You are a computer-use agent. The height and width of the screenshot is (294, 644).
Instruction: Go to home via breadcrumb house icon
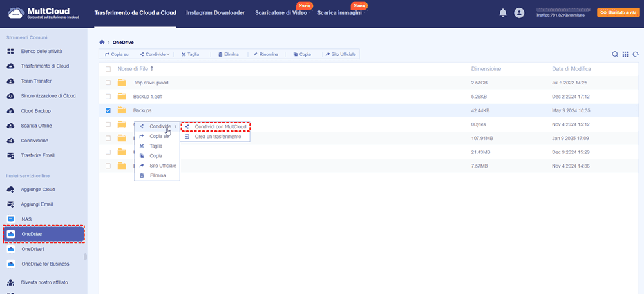(102, 42)
